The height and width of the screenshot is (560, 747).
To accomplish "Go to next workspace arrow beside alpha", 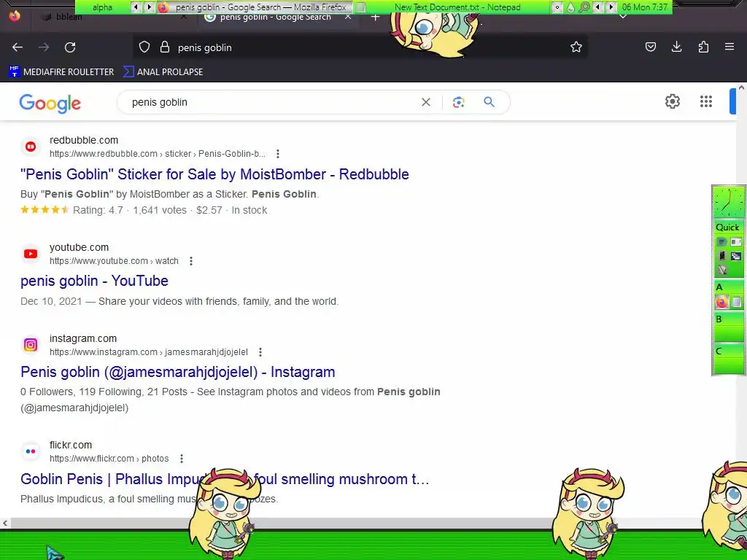I will click(149, 7).
